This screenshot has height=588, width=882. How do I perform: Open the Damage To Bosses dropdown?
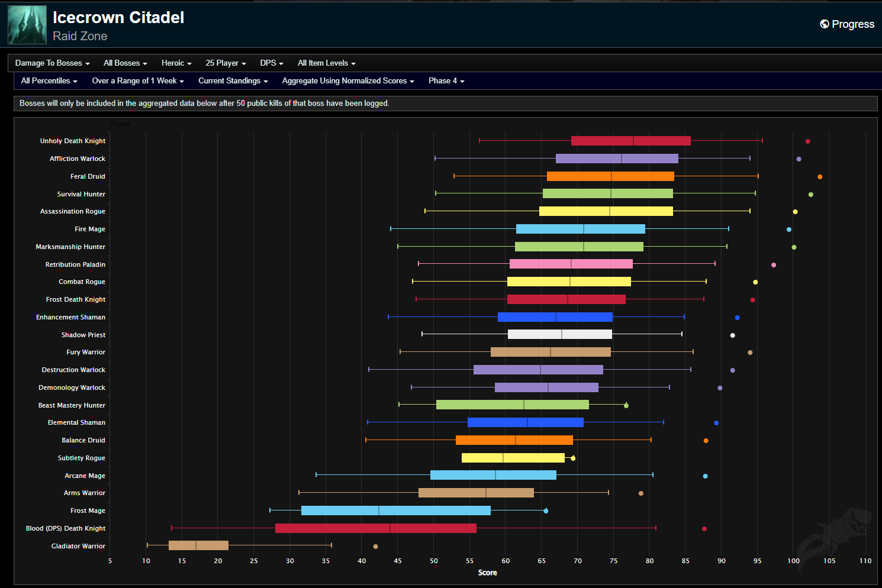(x=52, y=63)
